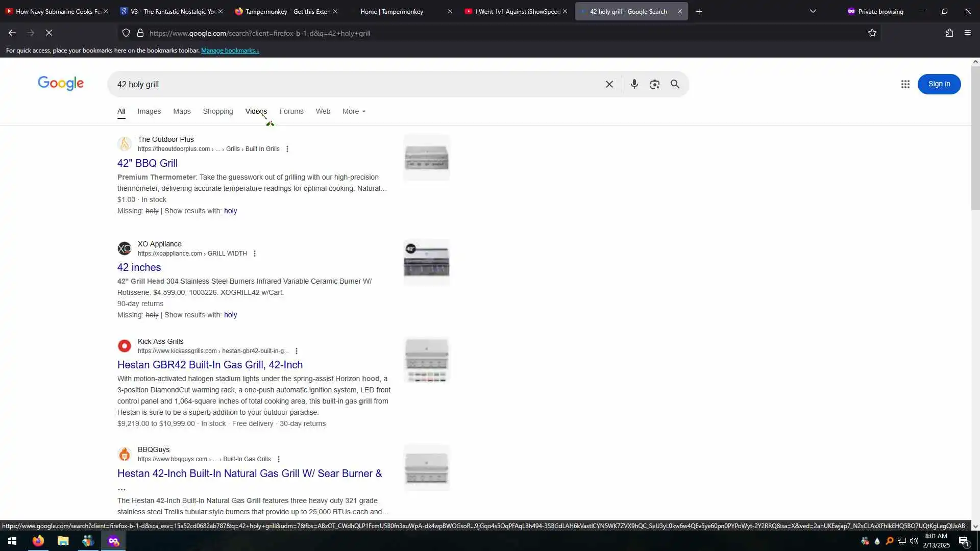
Task: Open options for Kick Ass Grills result
Action: [297, 351]
